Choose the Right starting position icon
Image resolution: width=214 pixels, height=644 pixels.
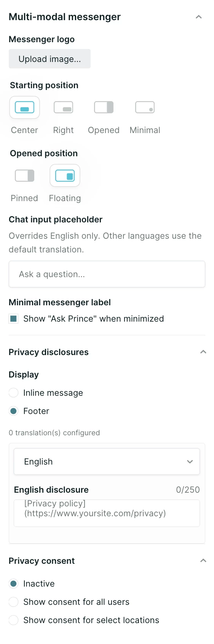point(63,108)
